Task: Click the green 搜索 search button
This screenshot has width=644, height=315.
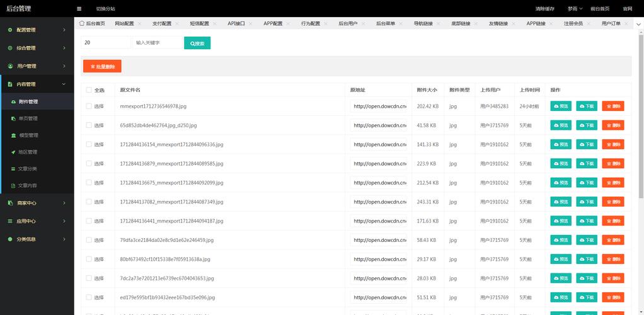Action: [x=197, y=43]
